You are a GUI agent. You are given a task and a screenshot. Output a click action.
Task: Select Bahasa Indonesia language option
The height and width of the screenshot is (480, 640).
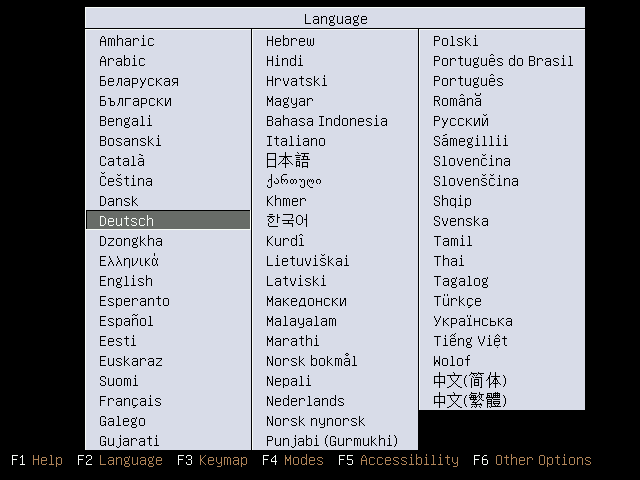326,121
